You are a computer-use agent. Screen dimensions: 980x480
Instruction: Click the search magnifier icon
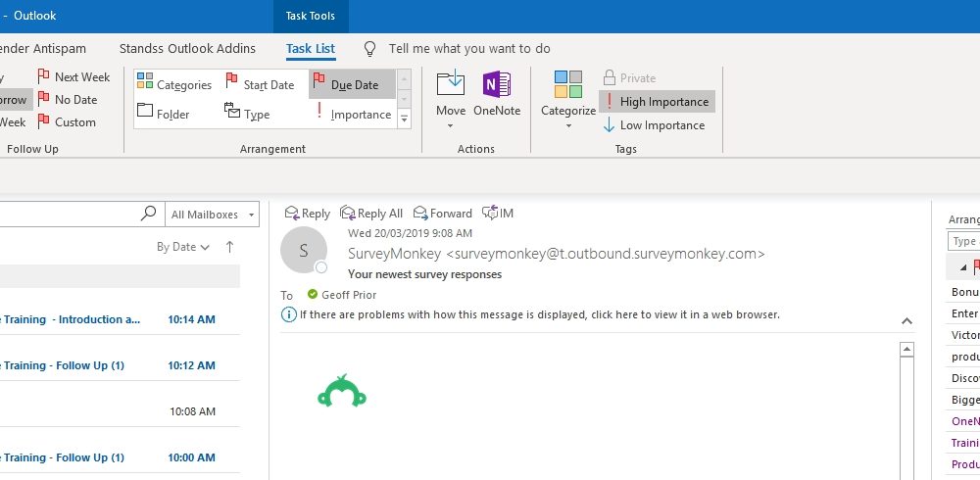click(148, 214)
